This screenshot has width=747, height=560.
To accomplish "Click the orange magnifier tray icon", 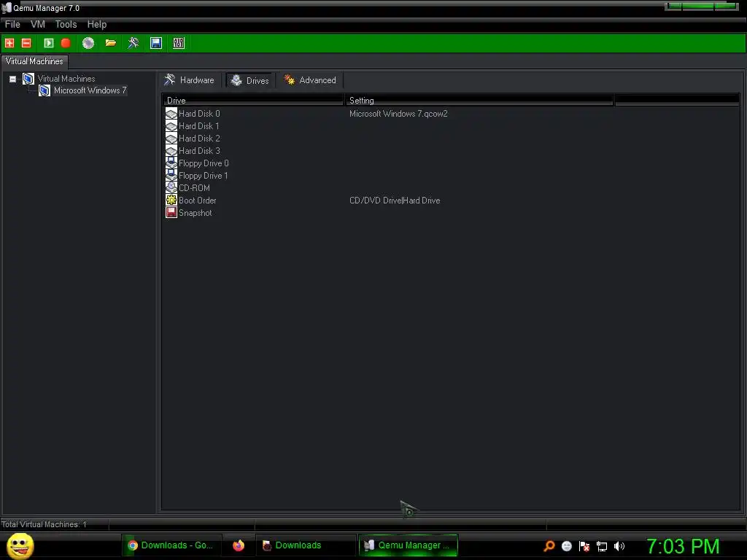I will (x=549, y=546).
